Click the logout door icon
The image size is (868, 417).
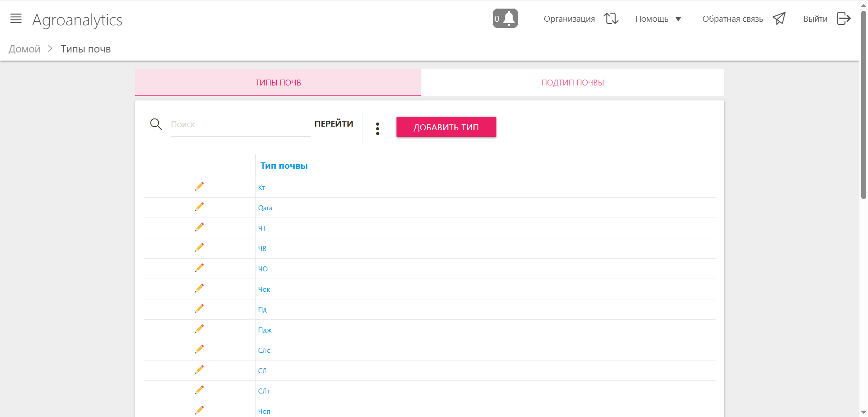(x=844, y=19)
